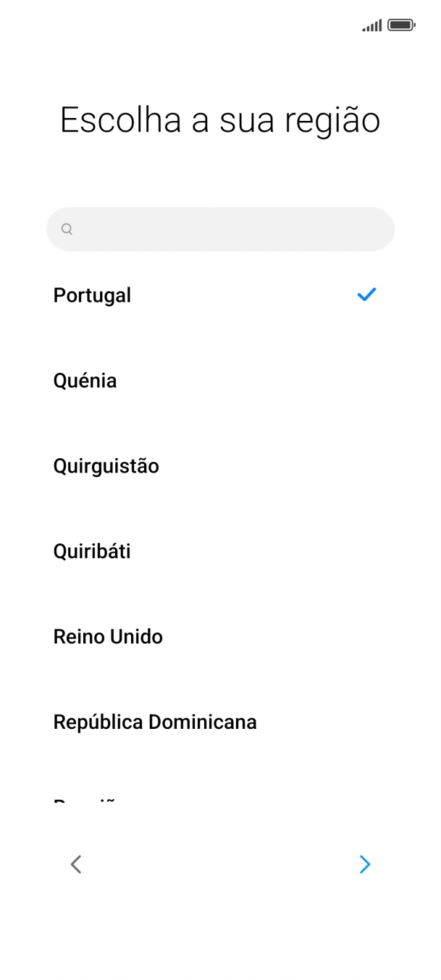This screenshot has height=980, width=441.
Task: Click the title Escolha a sua região
Action: (219, 119)
